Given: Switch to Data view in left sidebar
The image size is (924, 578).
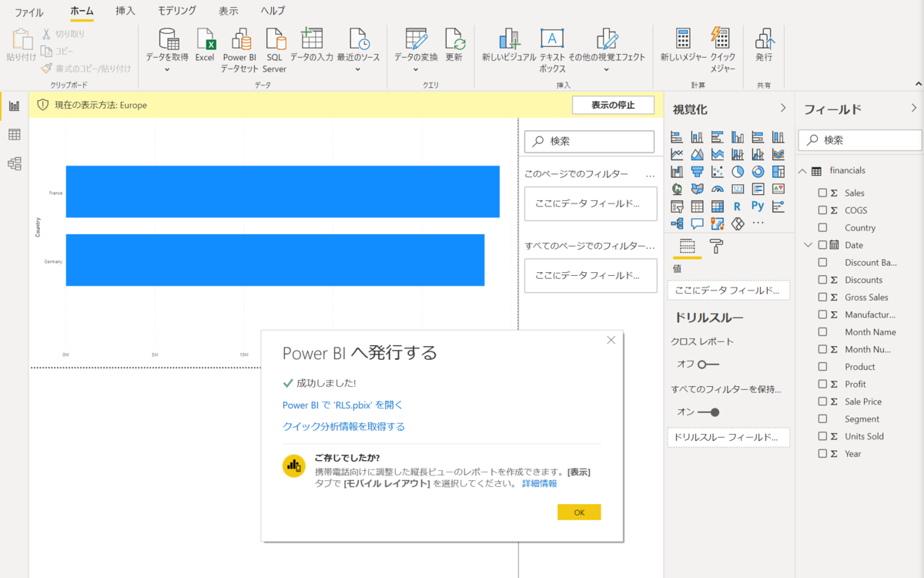Looking at the screenshot, I should click(13, 133).
